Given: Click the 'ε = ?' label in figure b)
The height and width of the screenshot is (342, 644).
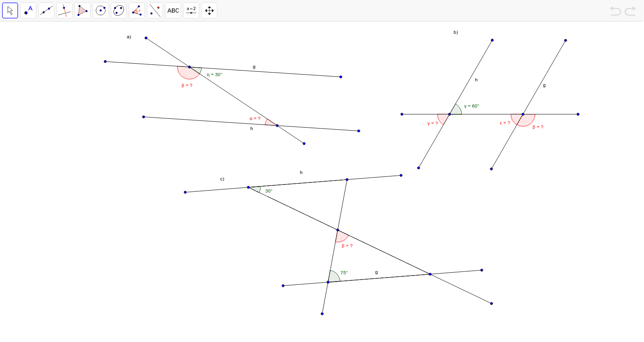Looking at the screenshot, I should click(x=505, y=123).
